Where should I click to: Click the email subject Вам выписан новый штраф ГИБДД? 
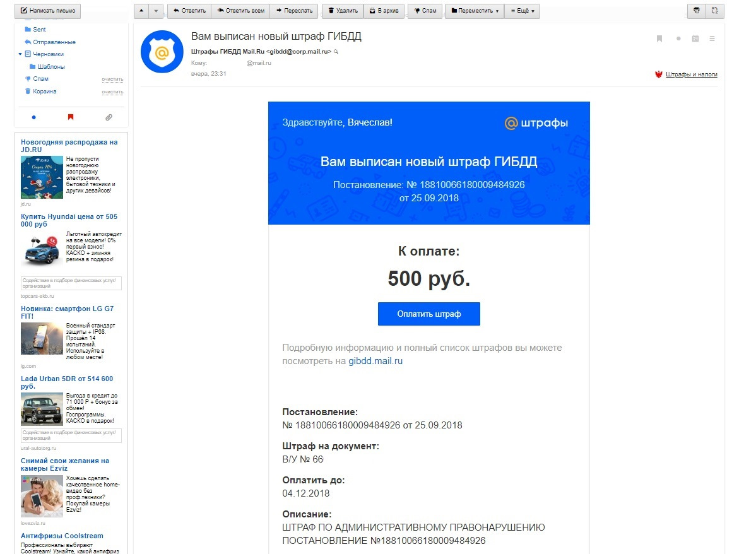276,36
